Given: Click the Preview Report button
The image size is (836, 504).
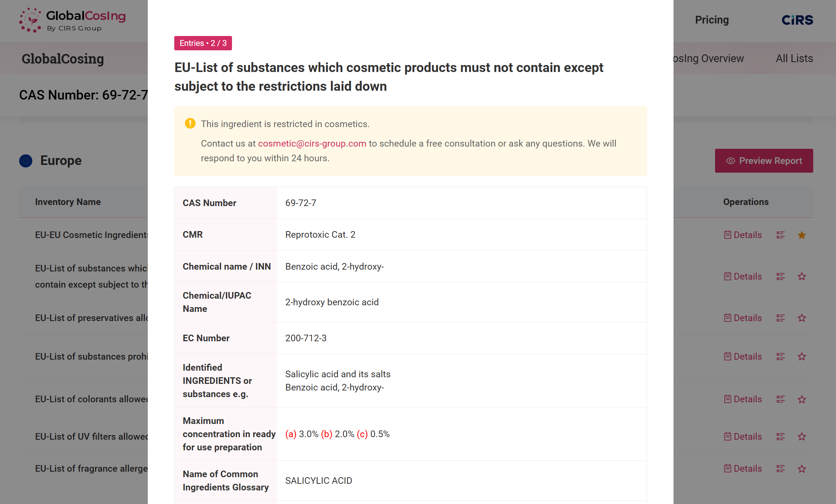Looking at the screenshot, I should 764,161.
